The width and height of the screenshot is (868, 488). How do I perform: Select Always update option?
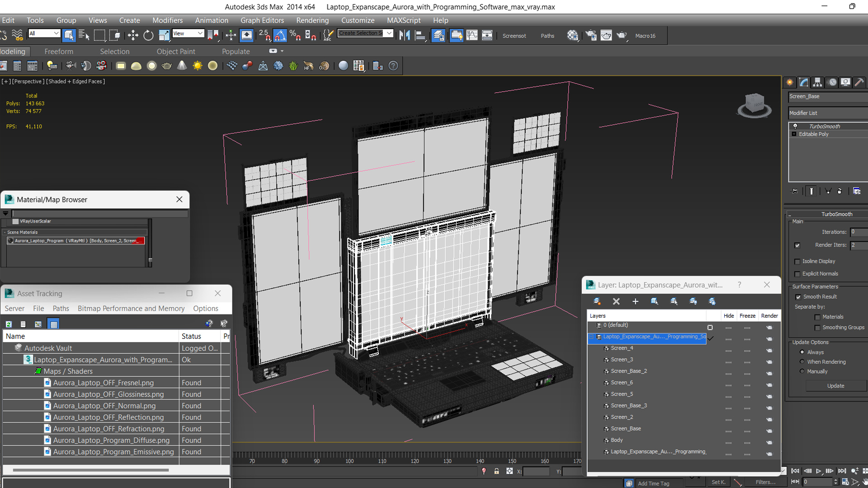tap(802, 352)
